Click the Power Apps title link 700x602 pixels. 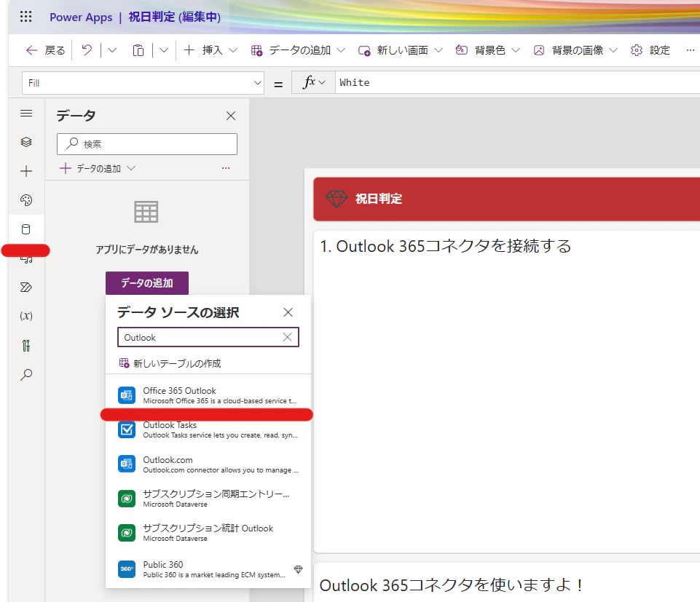[81, 17]
